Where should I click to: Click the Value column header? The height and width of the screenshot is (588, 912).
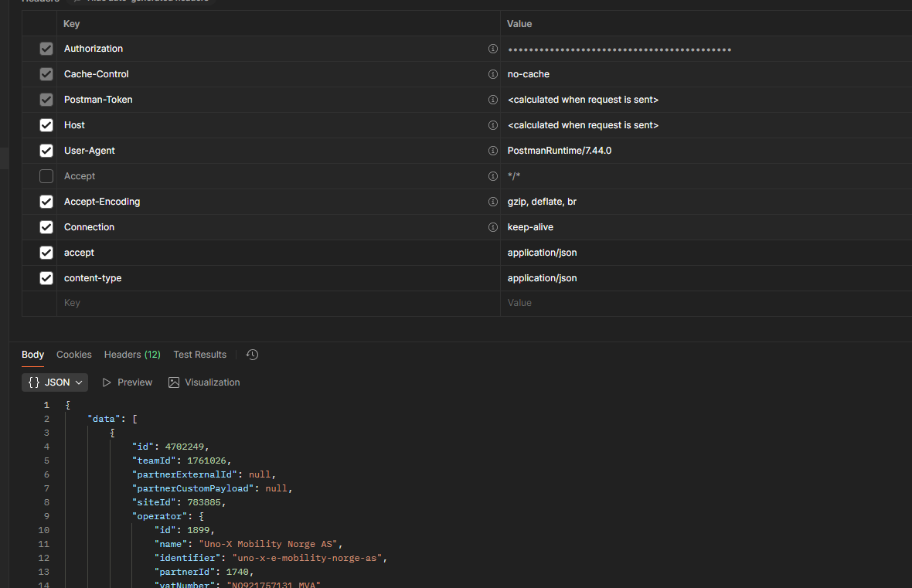(x=519, y=24)
